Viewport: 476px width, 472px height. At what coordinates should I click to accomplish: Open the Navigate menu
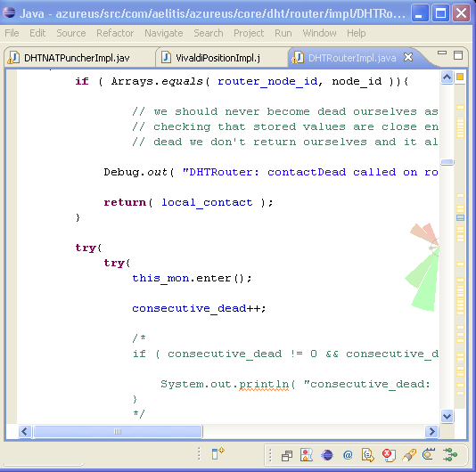pos(164,33)
